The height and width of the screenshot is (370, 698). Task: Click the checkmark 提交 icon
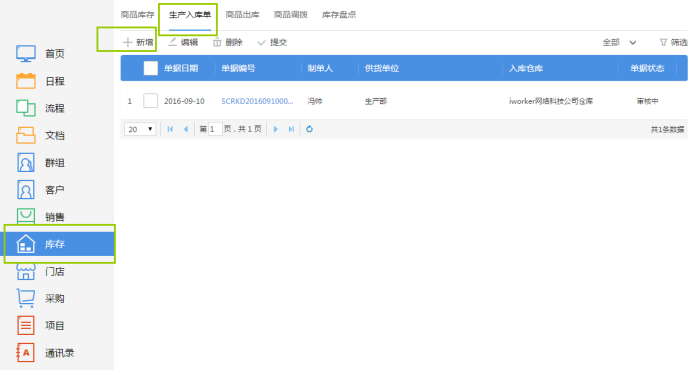click(x=262, y=43)
